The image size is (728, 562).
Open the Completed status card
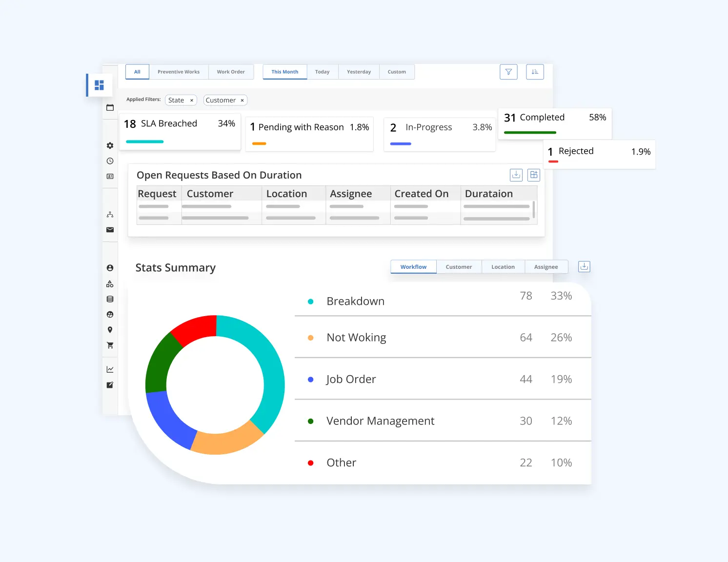[554, 123]
